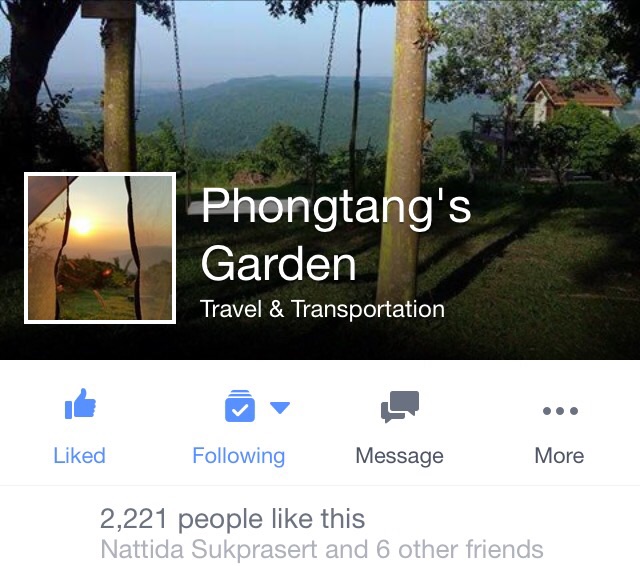This screenshot has height=566, width=640.
Task: Open the 2,221 people like this line
Action: point(232,519)
